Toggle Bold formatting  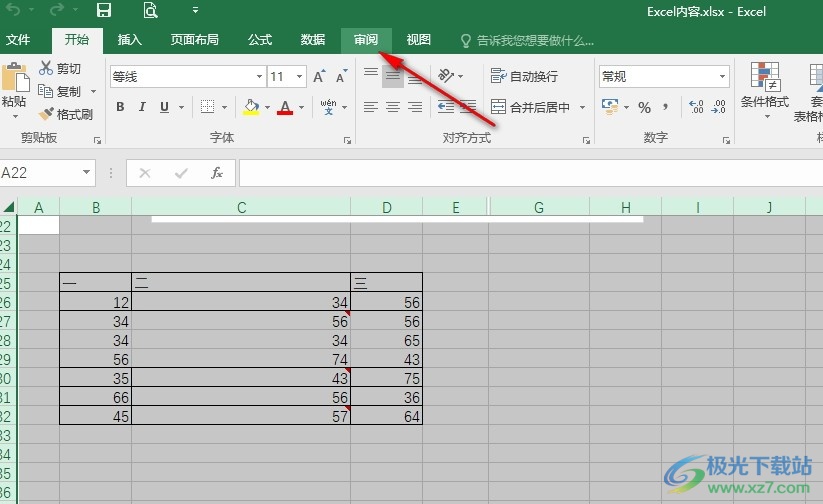(121, 107)
